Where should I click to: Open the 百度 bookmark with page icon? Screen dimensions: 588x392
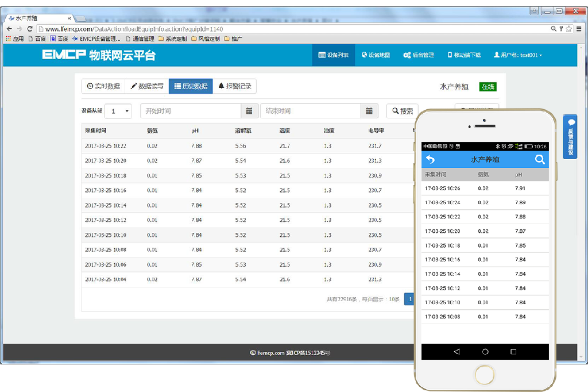tap(37, 39)
